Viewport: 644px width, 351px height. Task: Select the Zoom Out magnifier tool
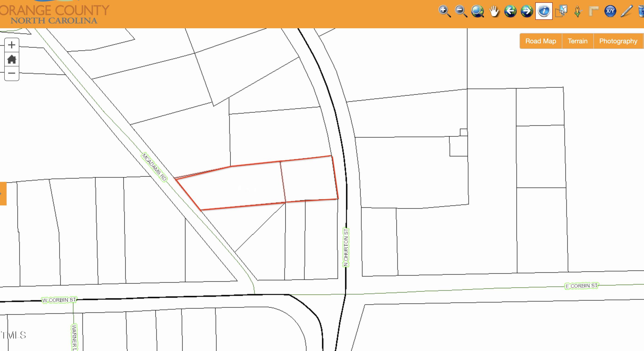click(x=461, y=11)
